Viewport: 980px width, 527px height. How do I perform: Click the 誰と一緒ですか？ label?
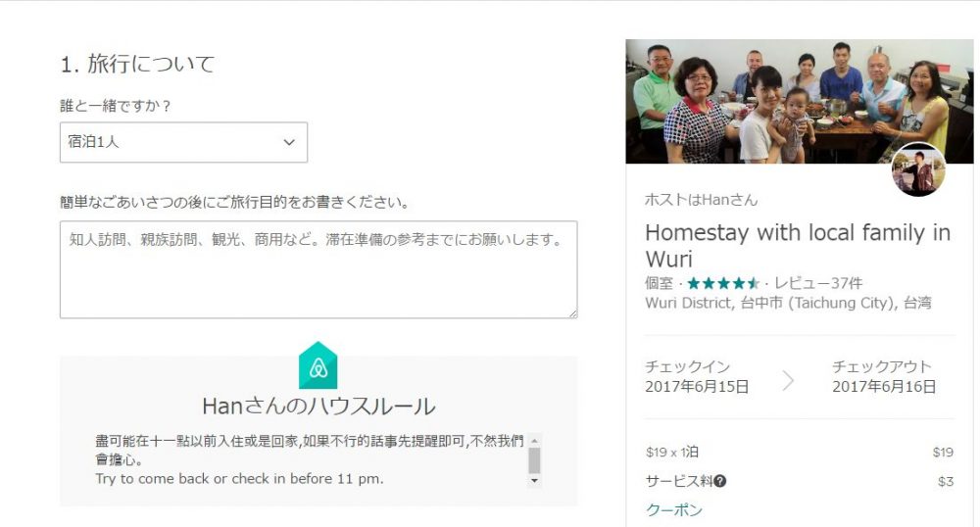116,106
